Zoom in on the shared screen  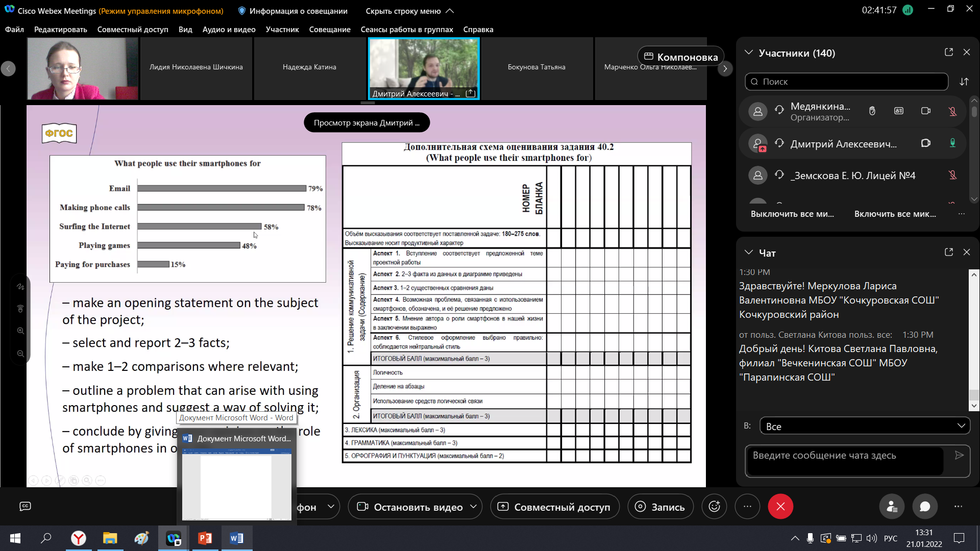(20, 331)
